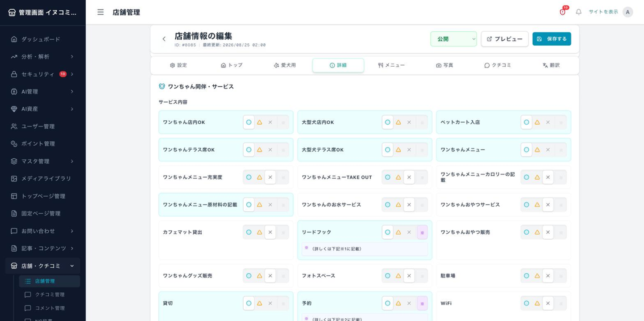Expand the AI管理 sidebar section
This screenshot has width=644, height=321.
pyautogui.click(x=43, y=92)
